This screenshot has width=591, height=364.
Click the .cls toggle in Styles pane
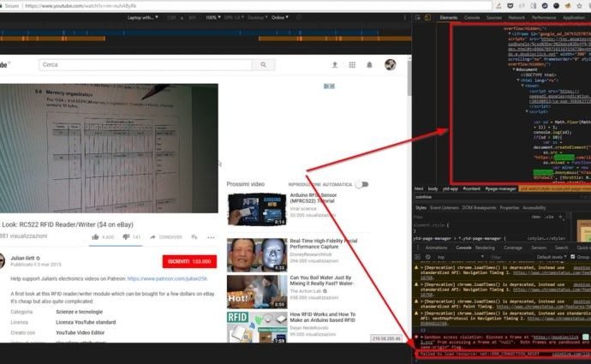point(550,217)
